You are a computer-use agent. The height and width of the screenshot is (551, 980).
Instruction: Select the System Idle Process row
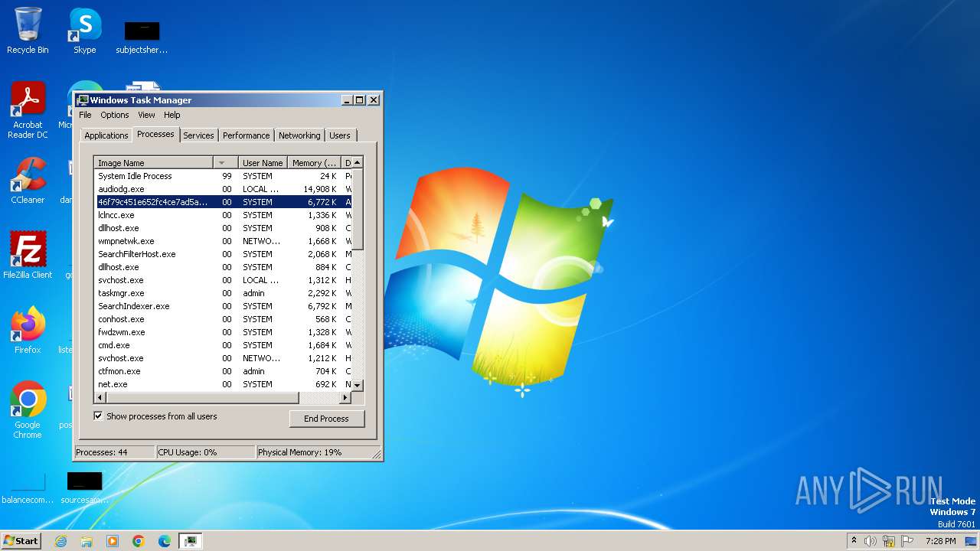point(223,176)
